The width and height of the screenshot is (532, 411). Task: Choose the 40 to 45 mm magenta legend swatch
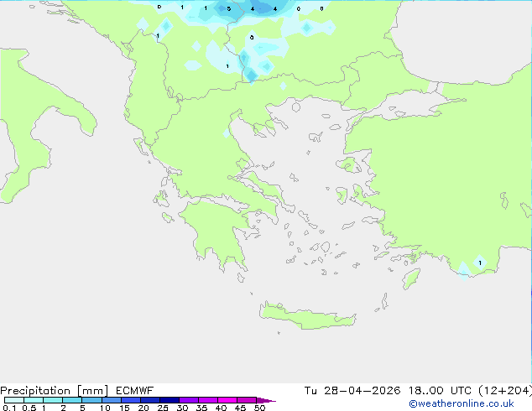(227, 400)
